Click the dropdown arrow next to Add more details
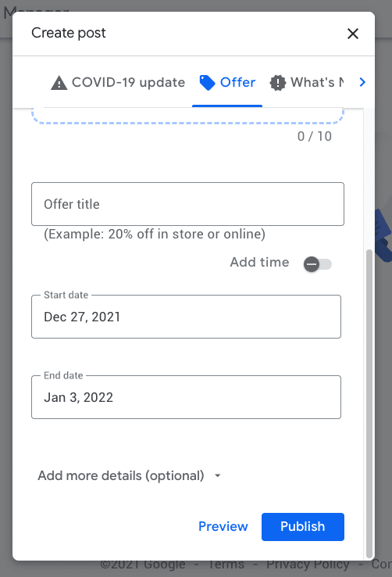 pyautogui.click(x=218, y=475)
